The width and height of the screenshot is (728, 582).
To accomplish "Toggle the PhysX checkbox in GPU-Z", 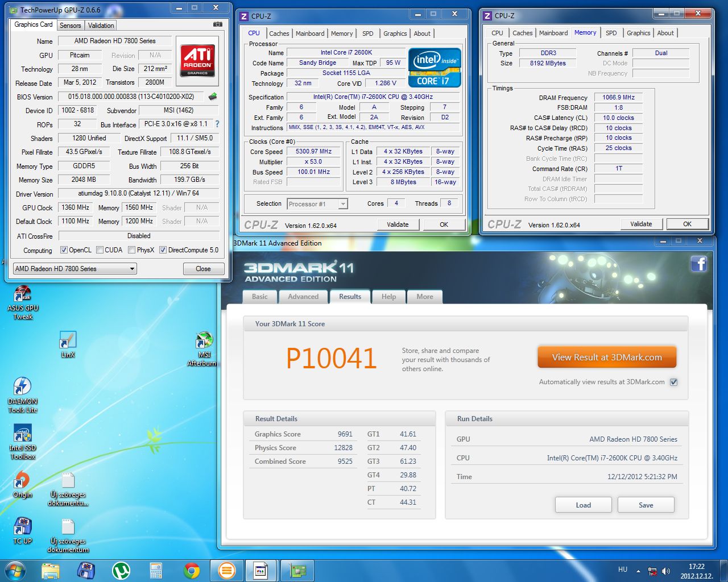I will coord(131,250).
